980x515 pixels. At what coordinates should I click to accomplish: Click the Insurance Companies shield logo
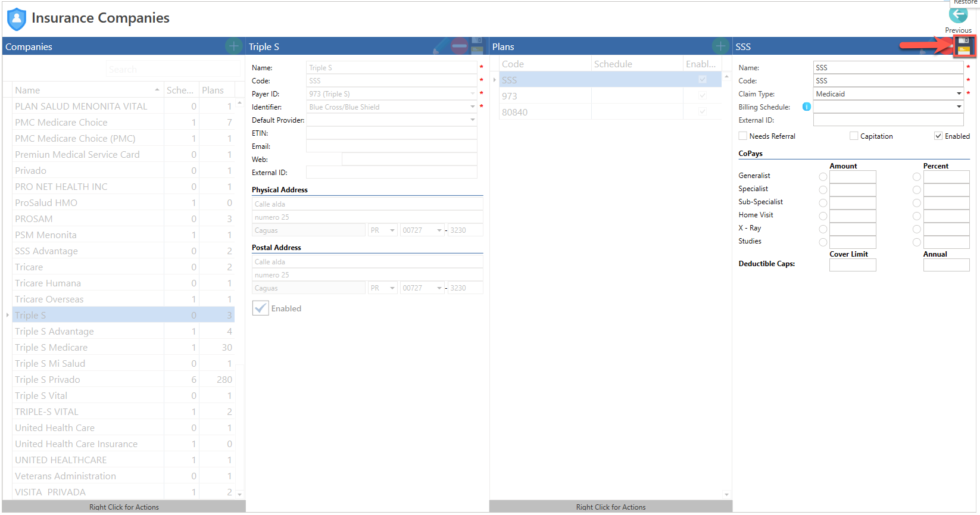point(16,18)
